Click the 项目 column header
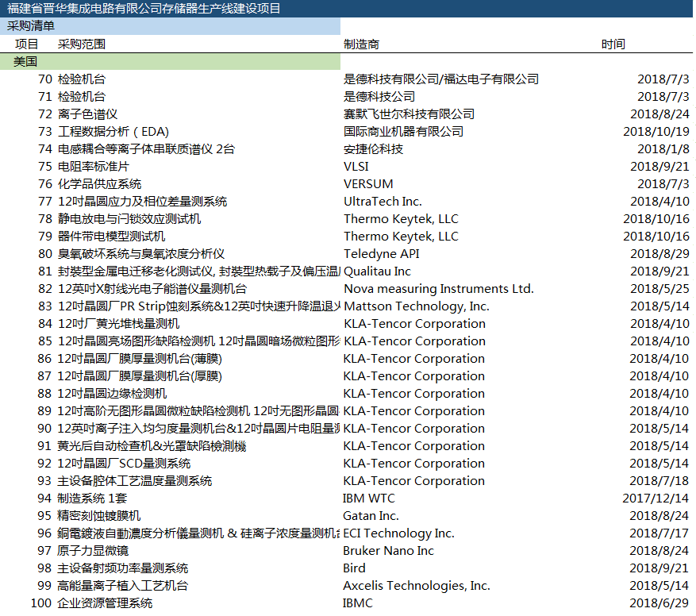696x616 pixels. click(27, 44)
